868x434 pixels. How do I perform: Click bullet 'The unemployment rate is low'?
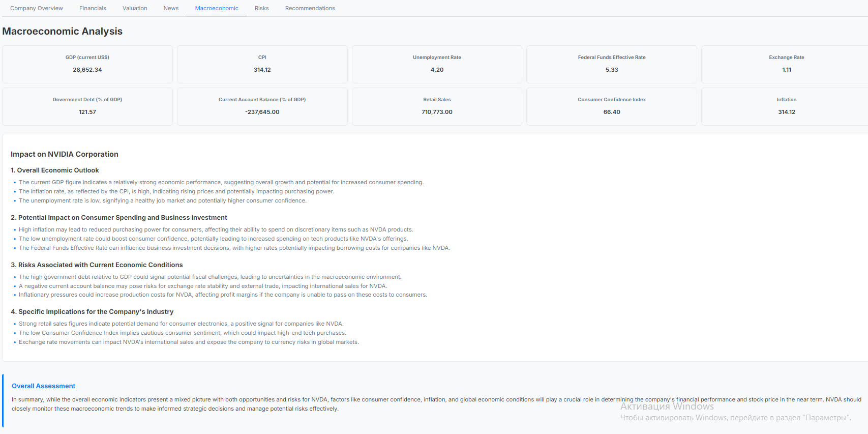pyautogui.click(x=163, y=200)
